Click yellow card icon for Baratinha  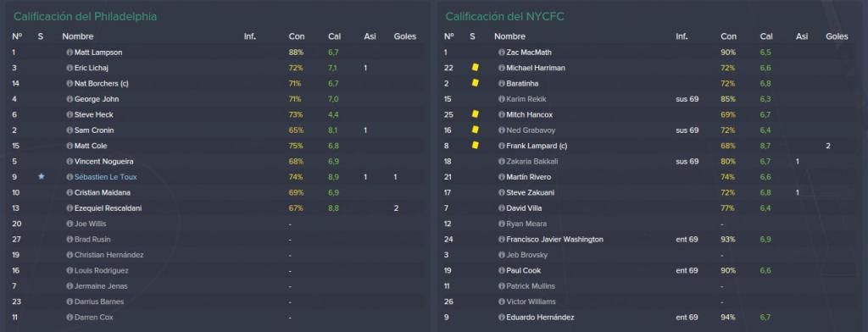[x=475, y=83]
